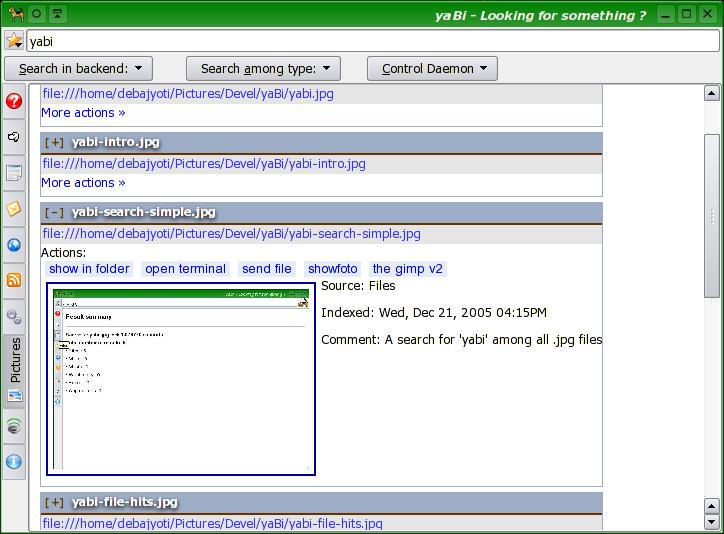Select the green audio waves sidebar icon
The height and width of the screenshot is (534, 724).
pos(14,426)
